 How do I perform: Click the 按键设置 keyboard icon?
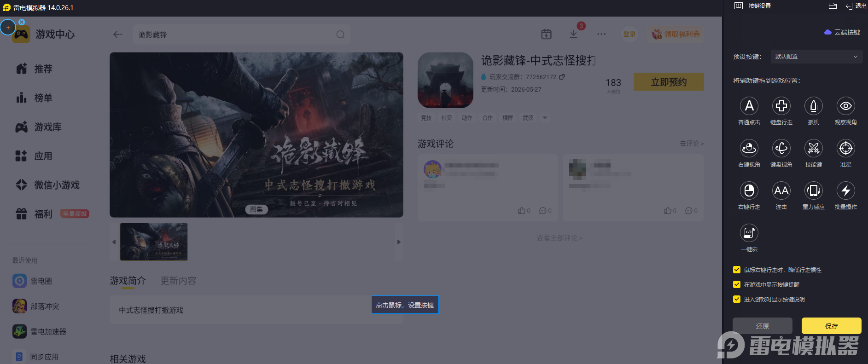coord(739,6)
